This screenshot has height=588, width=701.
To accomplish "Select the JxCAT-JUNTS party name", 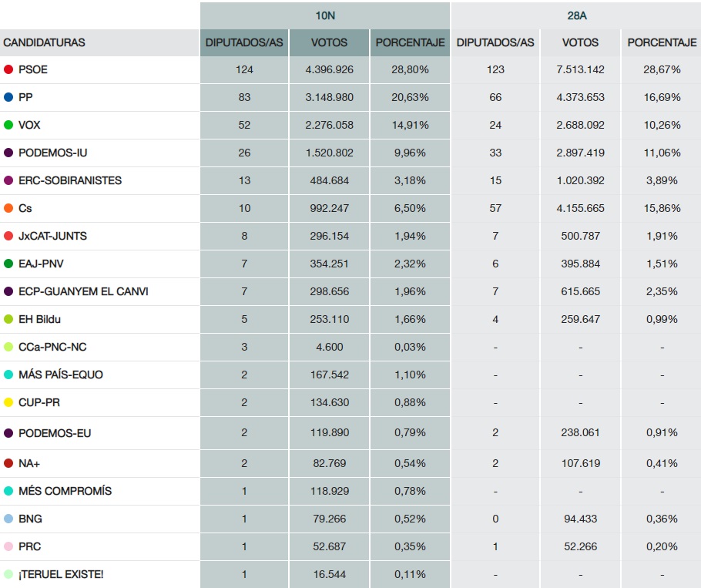I will (x=52, y=236).
